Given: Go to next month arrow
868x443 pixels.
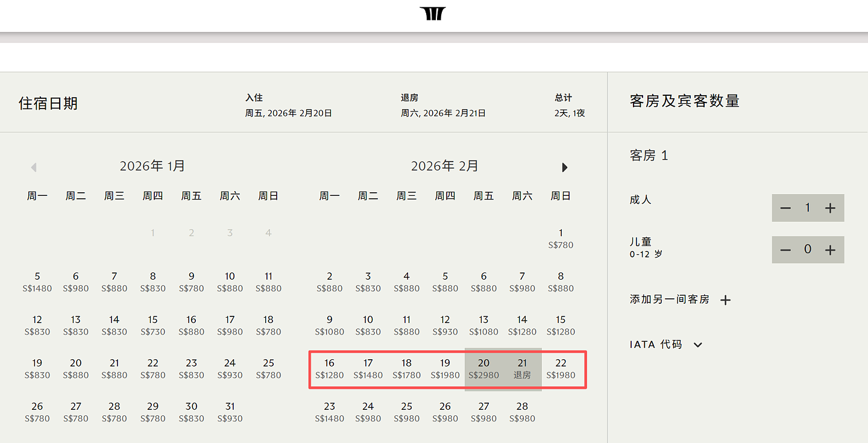Looking at the screenshot, I should click(565, 168).
